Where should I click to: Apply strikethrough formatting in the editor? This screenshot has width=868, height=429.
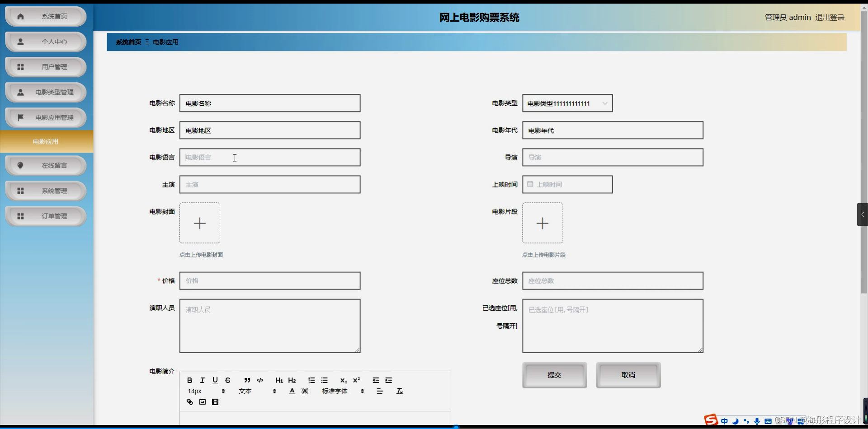click(x=228, y=380)
